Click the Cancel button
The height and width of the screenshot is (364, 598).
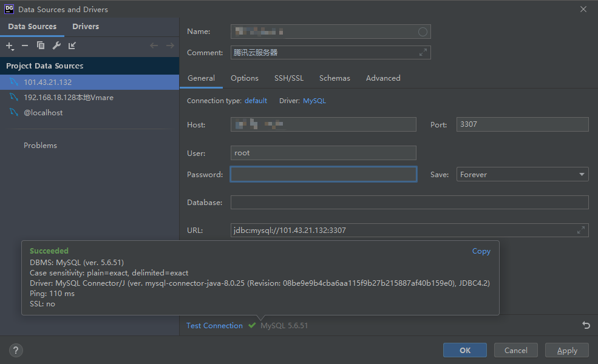515,350
